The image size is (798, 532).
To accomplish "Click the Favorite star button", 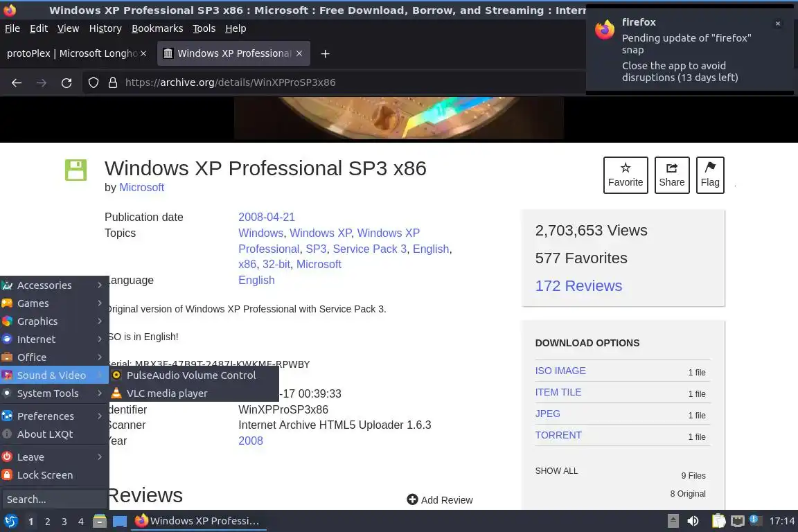I will tap(626, 175).
